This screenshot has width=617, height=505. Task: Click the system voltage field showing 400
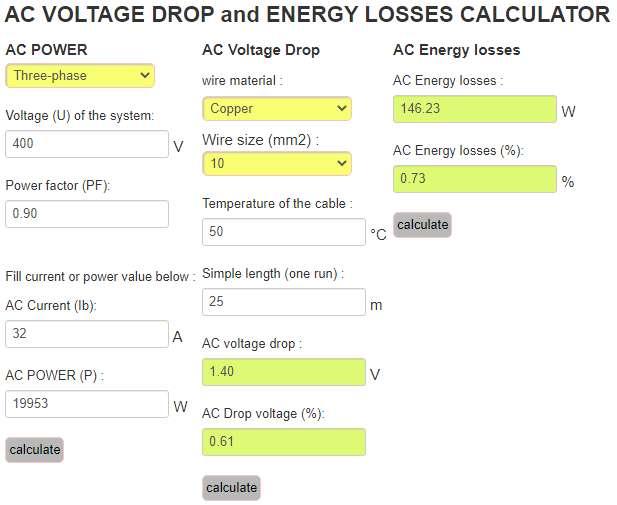87,144
